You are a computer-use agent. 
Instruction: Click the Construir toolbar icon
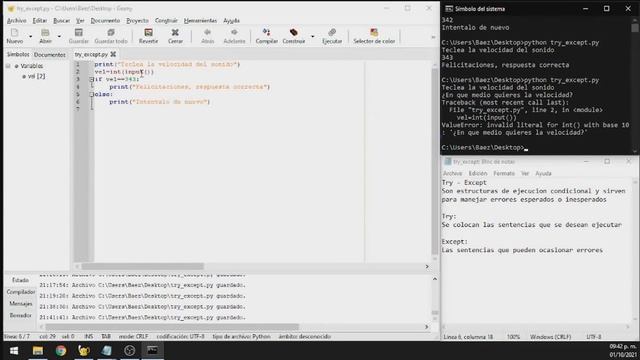click(x=293, y=36)
